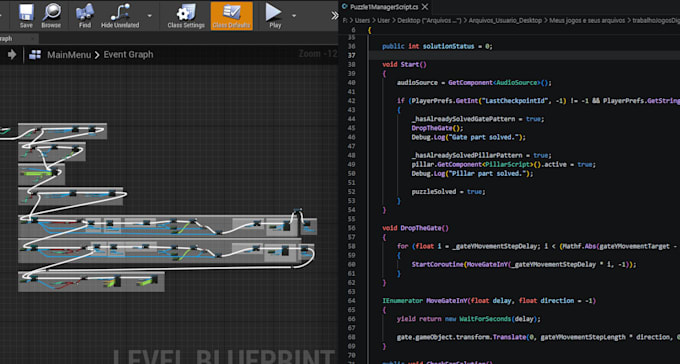Open the Hide Unrelated dropdown arrow
The height and width of the screenshot is (364, 680).
pyautogui.click(x=150, y=16)
